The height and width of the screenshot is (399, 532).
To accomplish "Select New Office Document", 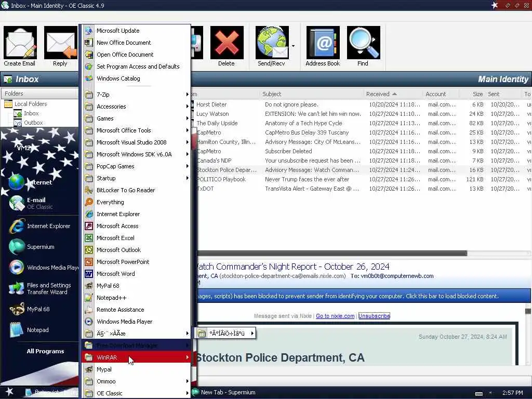I will pos(137,43).
